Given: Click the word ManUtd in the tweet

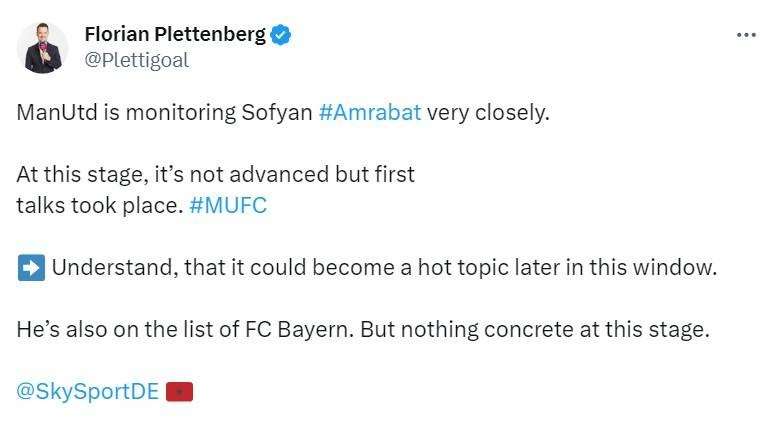Looking at the screenshot, I should tap(58, 112).
